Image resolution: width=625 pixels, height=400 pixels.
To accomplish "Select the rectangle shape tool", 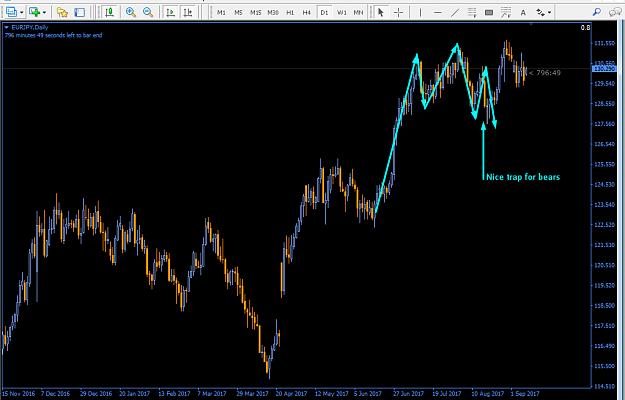I will point(489,13).
